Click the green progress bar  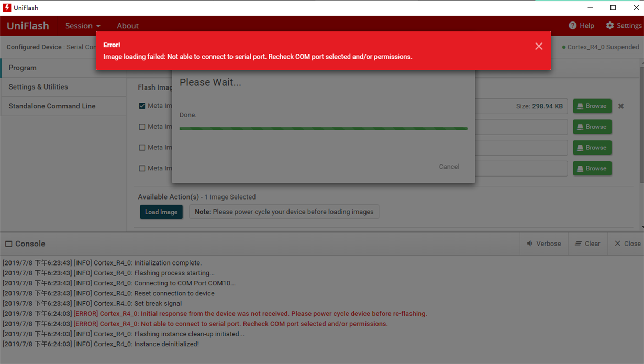[x=323, y=128]
